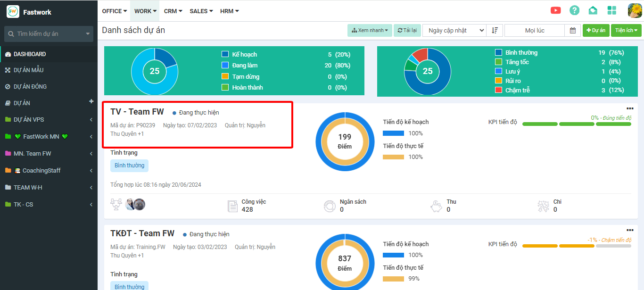644x290 pixels.
Task: Click the Chậm trễ red legend swatch
Action: tap(498, 90)
